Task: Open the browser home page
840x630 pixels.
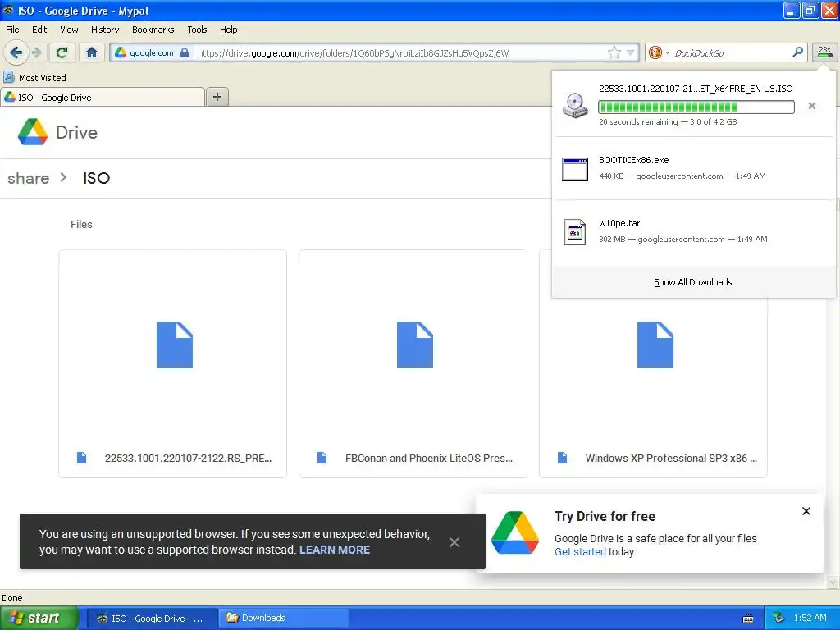Action: tap(92, 52)
